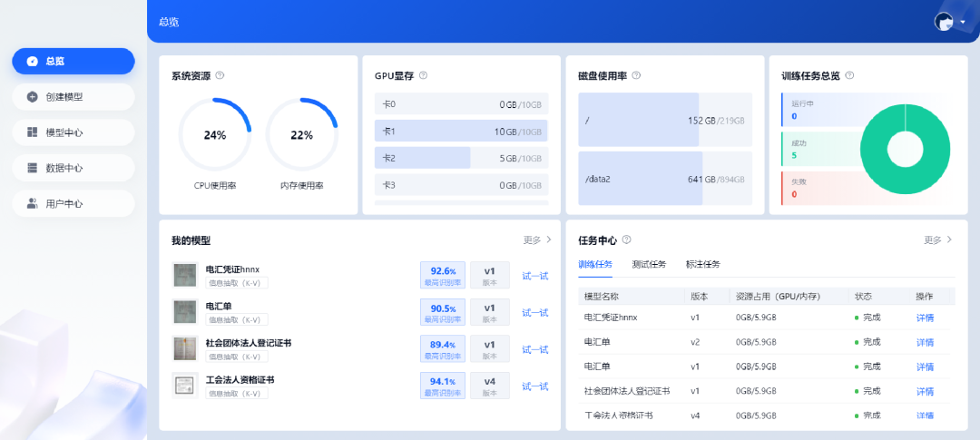The width and height of the screenshot is (980, 440).
Task: Open 详情 for 电汇单 v2 task
Action: (925, 342)
